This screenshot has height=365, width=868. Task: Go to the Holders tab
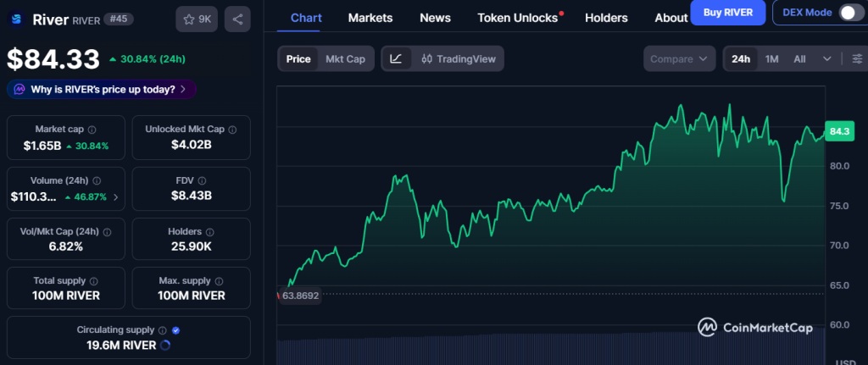tap(606, 18)
